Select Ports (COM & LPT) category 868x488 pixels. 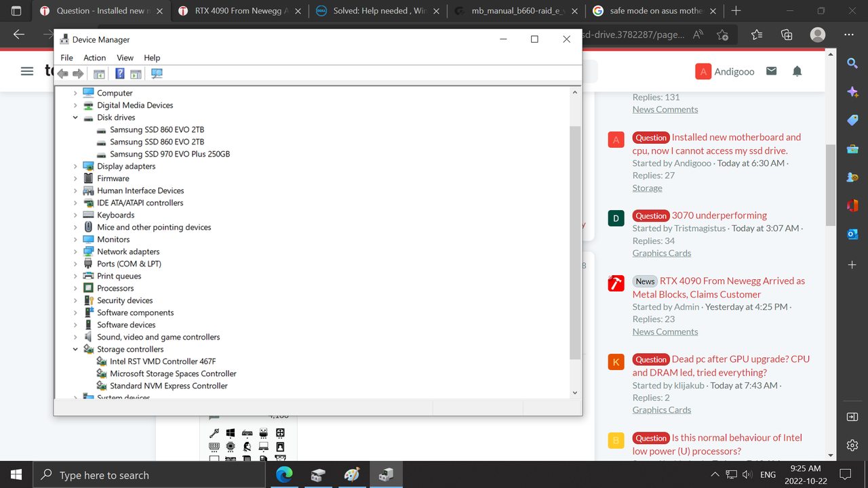click(x=129, y=264)
